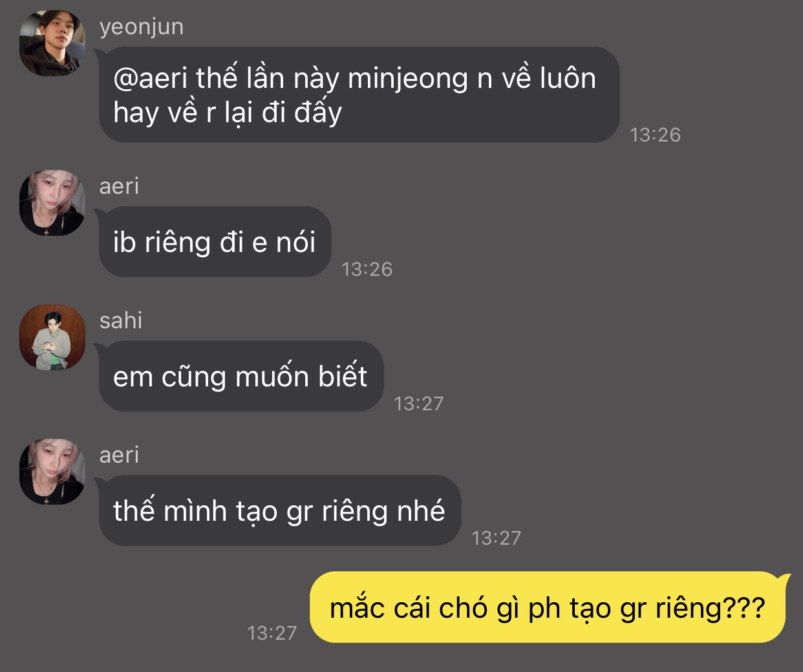Click the 13:26 timestamp beside 'ib riêng đi e nói'

tap(367, 269)
